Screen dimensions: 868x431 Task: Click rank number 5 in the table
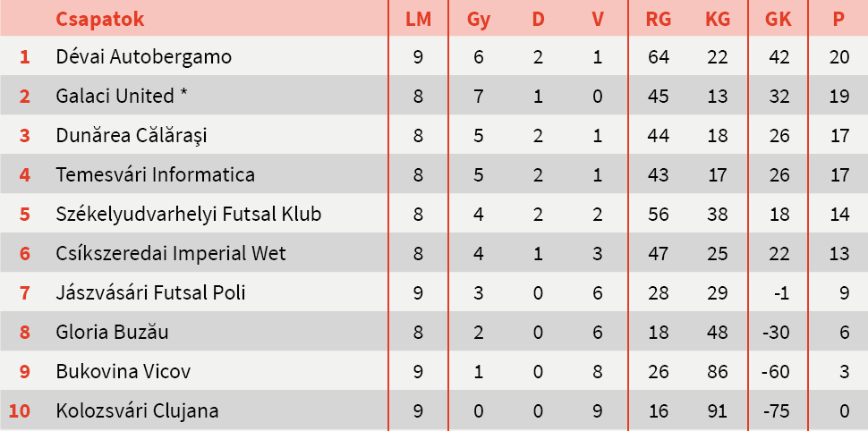25,215
